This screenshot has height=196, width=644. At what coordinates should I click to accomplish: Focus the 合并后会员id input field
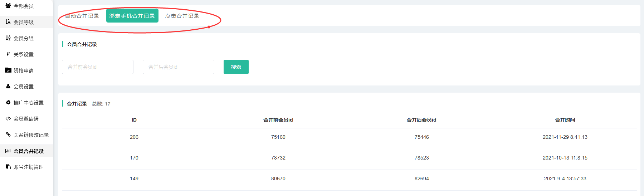coord(179,67)
